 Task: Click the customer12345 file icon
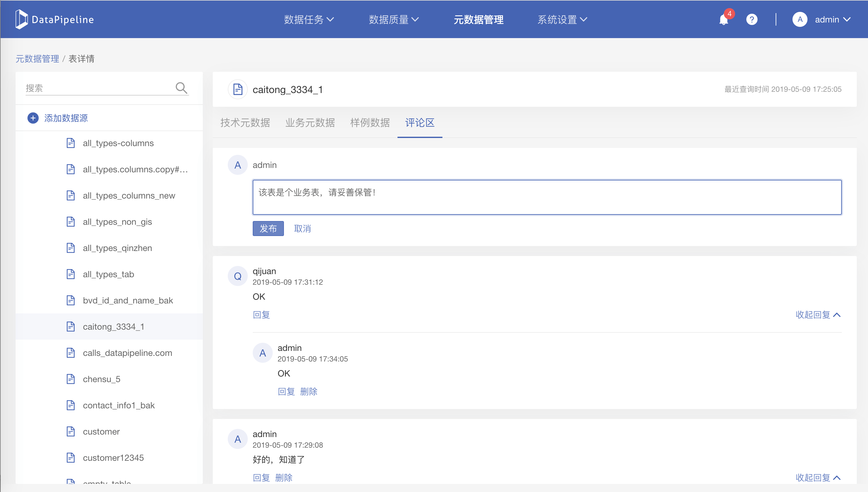pos(71,458)
